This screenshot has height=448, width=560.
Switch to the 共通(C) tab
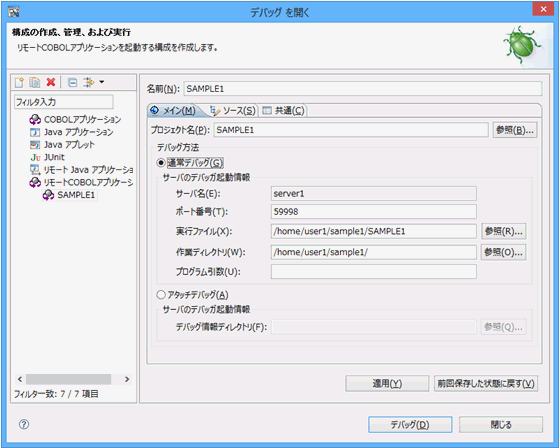[284, 111]
